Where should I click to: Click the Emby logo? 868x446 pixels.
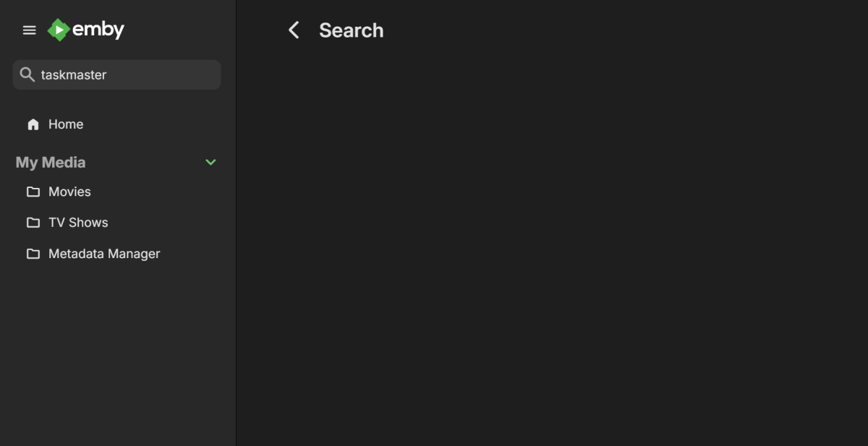[x=85, y=30]
